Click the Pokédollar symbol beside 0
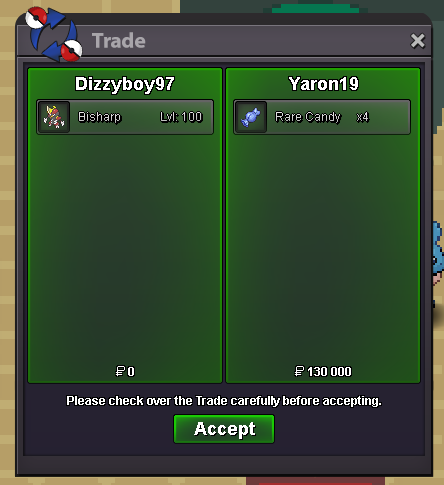The image size is (444, 485). pyautogui.click(x=120, y=371)
